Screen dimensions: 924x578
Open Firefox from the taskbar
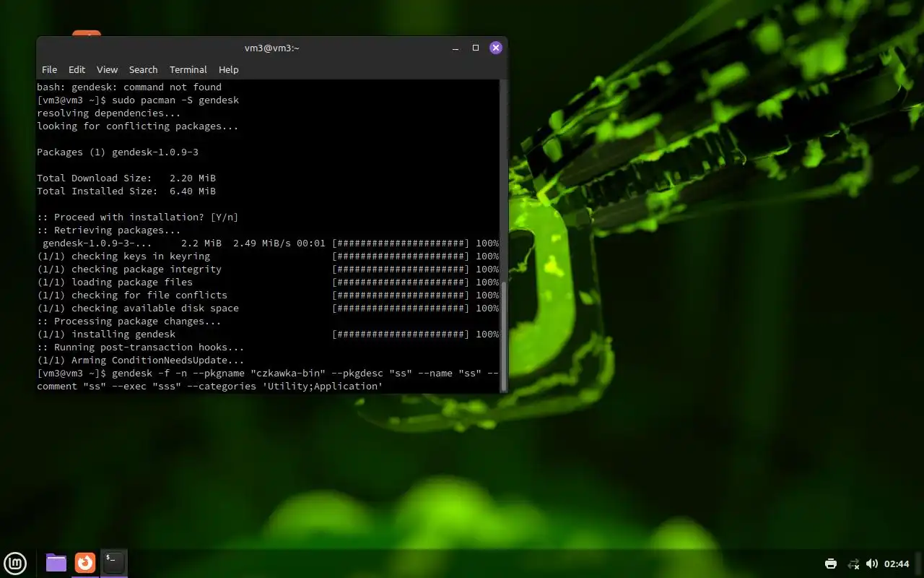85,563
